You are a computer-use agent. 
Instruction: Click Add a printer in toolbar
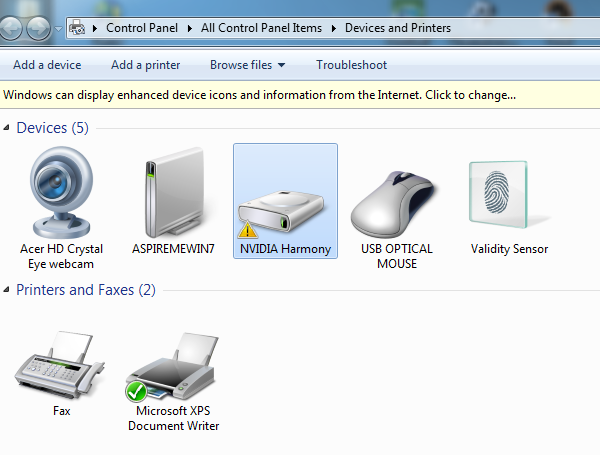pos(146,65)
